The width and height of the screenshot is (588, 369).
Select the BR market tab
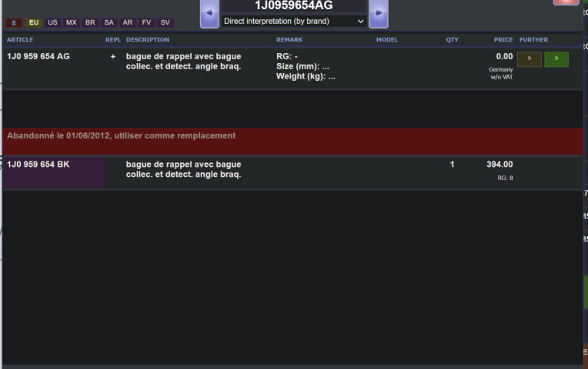pos(90,23)
